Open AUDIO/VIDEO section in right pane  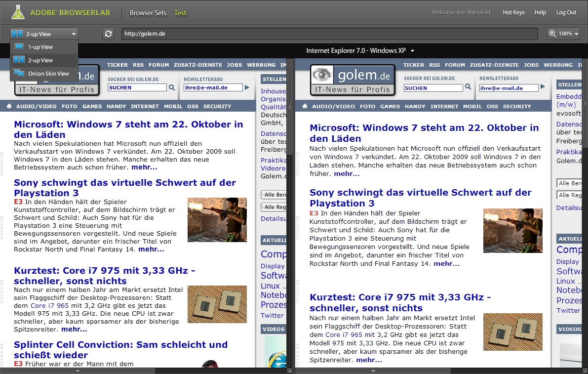[x=333, y=106]
